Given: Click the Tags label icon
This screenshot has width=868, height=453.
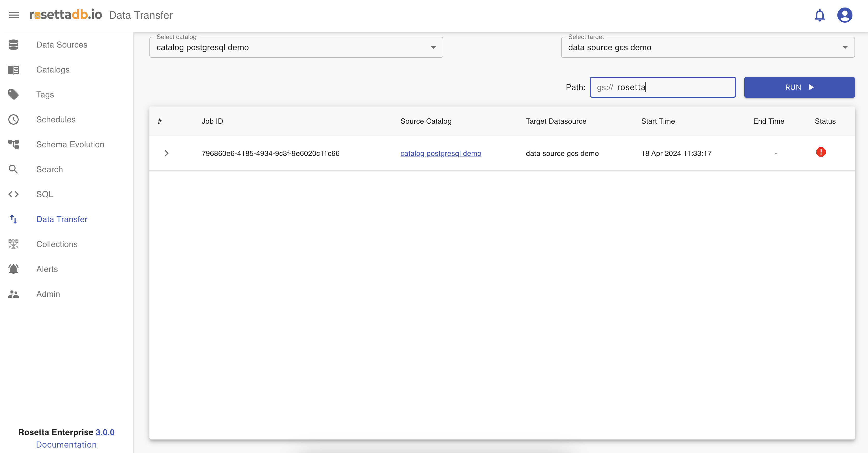Looking at the screenshot, I should [x=13, y=95].
